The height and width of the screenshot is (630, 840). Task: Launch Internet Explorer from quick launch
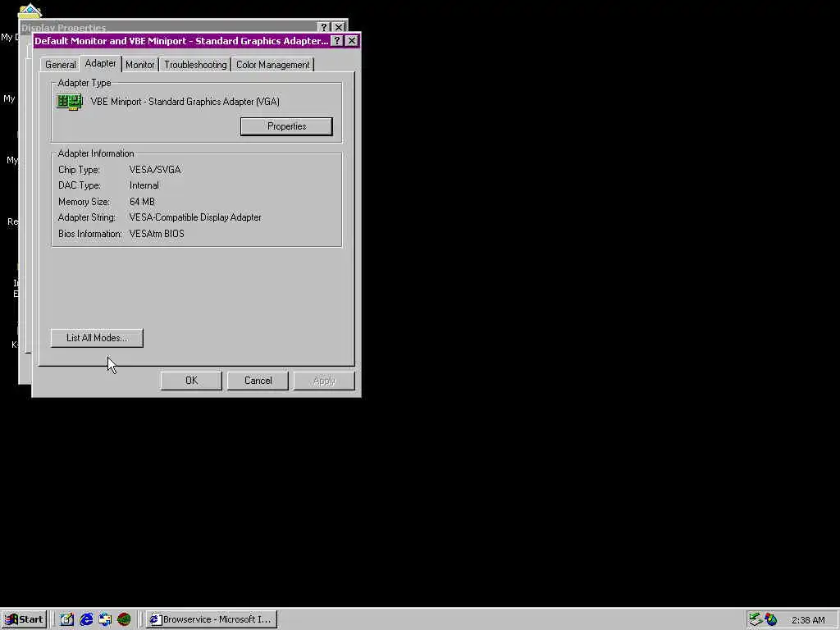point(86,619)
